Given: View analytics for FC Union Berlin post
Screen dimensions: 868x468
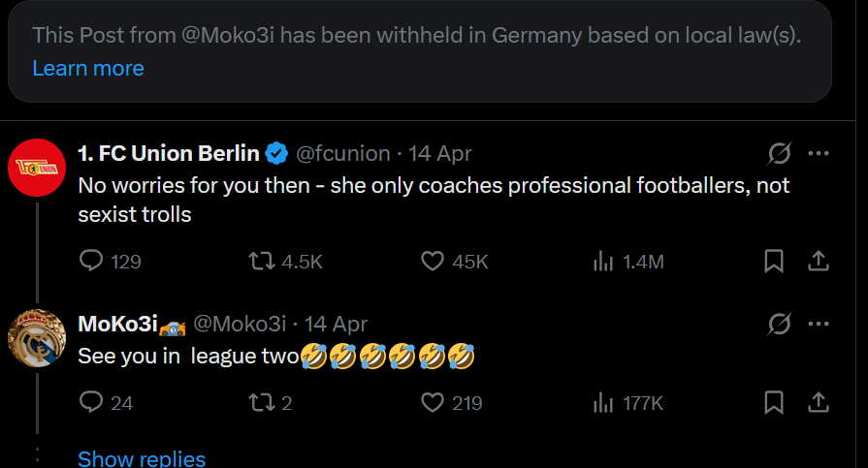Looking at the screenshot, I should coord(603,261).
